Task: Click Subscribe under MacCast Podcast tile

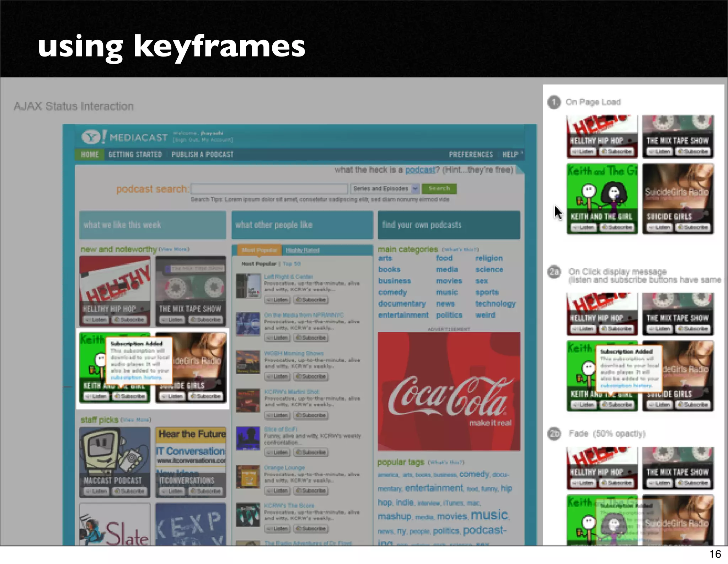Action: 129,491
